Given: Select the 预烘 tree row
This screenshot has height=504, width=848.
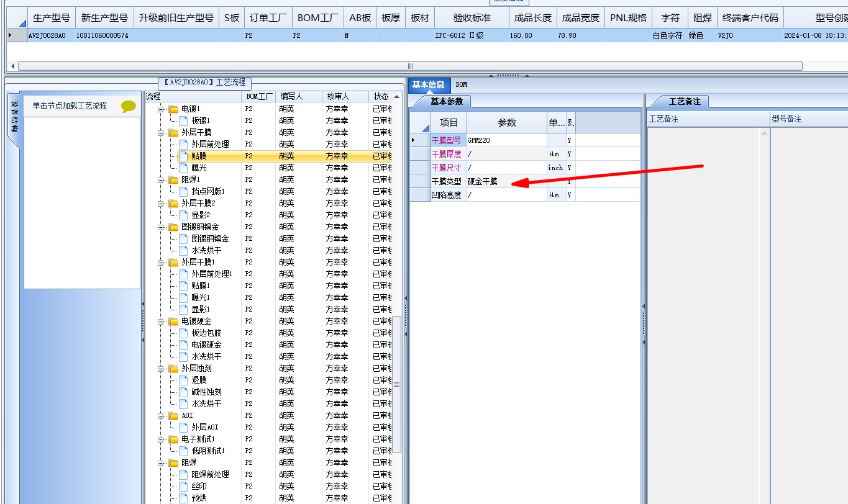Looking at the screenshot, I should 199,498.
